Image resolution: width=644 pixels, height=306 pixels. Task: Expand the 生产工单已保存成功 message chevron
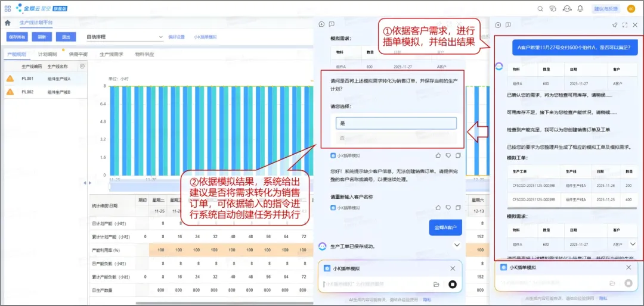click(x=457, y=245)
